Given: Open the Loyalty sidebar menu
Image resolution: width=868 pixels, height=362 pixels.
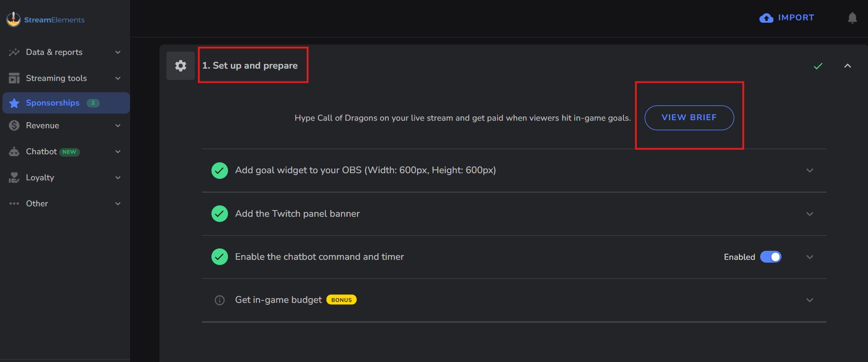Looking at the screenshot, I should click(x=40, y=177).
